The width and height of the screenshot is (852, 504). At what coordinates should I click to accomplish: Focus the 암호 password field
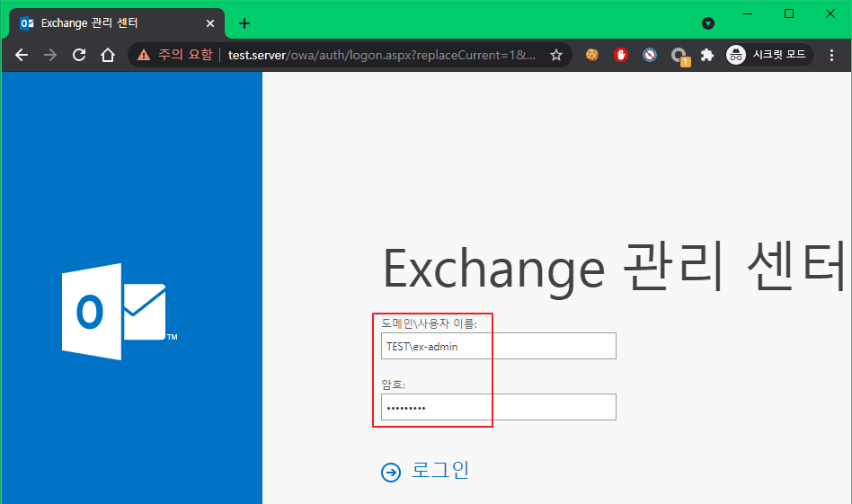[x=498, y=407]
